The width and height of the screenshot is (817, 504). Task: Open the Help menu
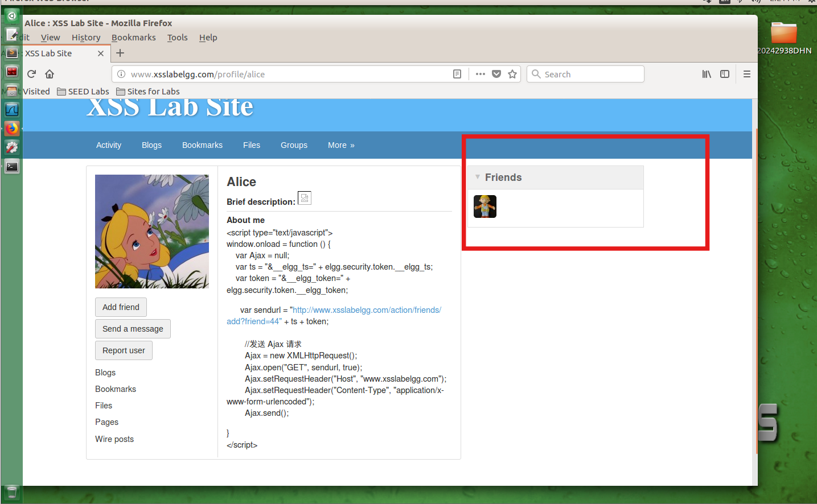click(x=208, y=38)
